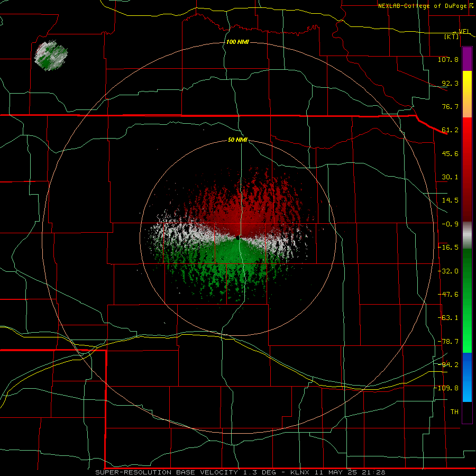Click the -63.1 scale value
This screenshot has width=476, height=476.
[448, 318]
